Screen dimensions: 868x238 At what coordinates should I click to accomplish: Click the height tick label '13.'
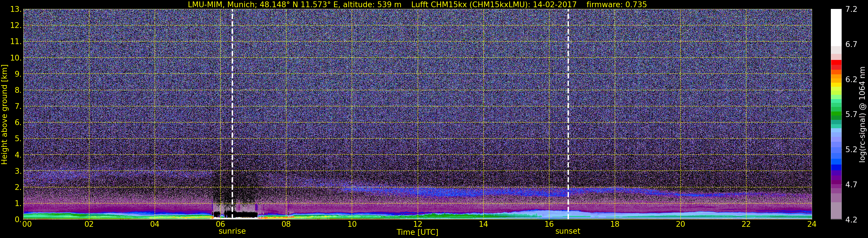[16, 9]
